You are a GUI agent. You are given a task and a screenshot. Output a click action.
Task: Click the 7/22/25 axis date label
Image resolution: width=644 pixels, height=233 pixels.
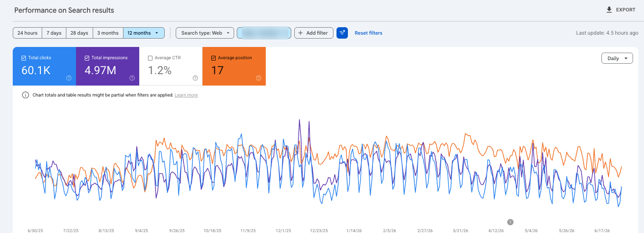pyautogui.click(x=71, y=230)
